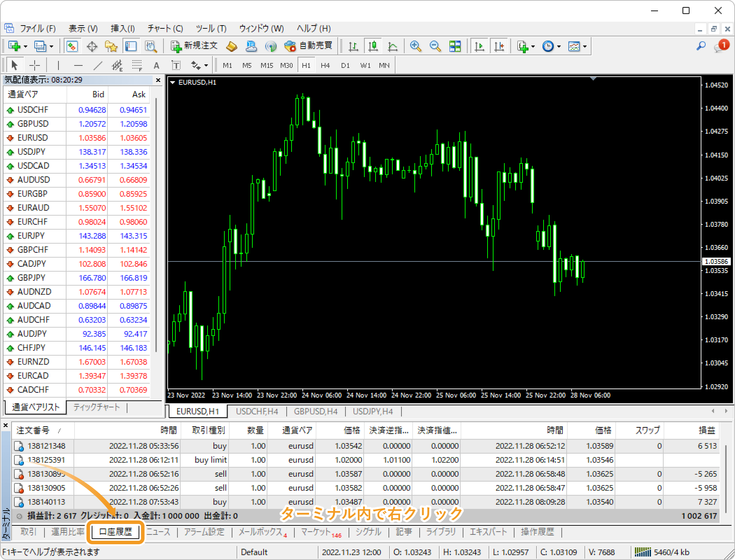
Task: Select the text label T tool
Action: tap(176, 65)
